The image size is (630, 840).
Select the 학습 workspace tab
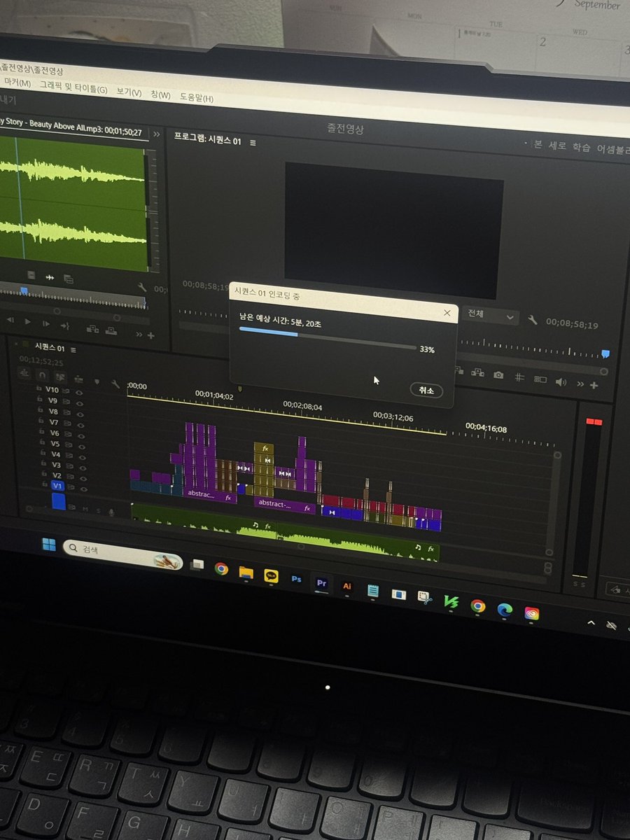pos(581,148)
